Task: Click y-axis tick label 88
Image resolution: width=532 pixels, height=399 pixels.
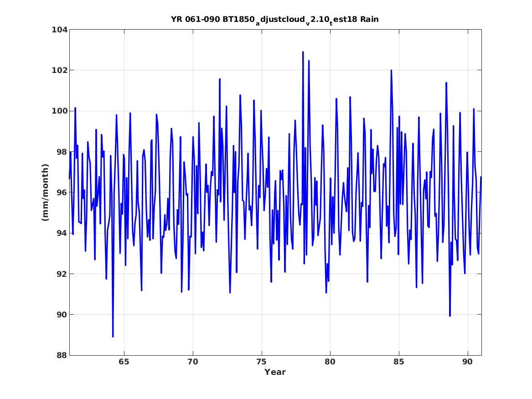Action: pos(62,355)
